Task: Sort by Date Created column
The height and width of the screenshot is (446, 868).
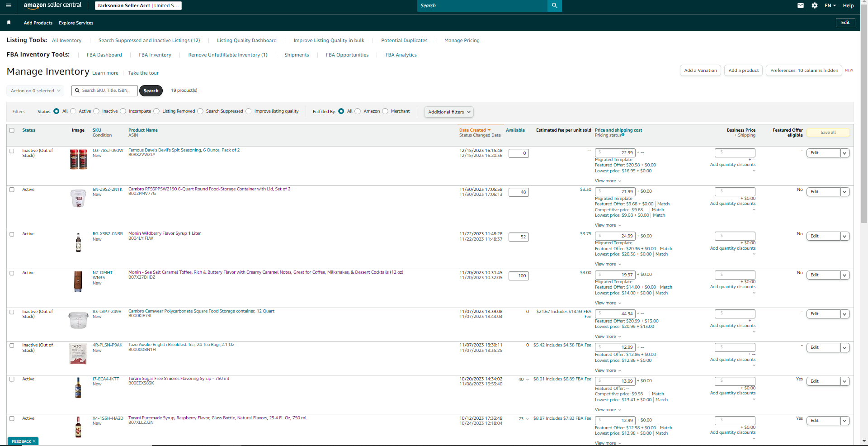Action: (x=475, y=130)
